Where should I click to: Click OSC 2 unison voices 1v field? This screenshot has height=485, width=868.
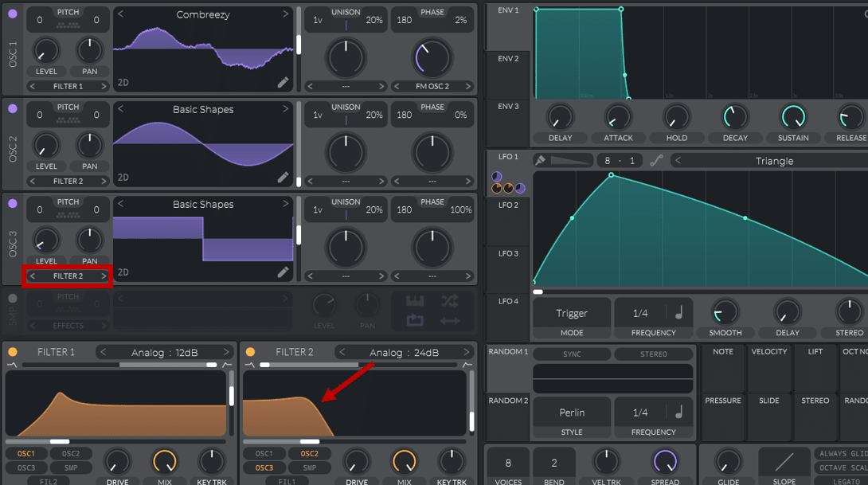pos(318,115)
